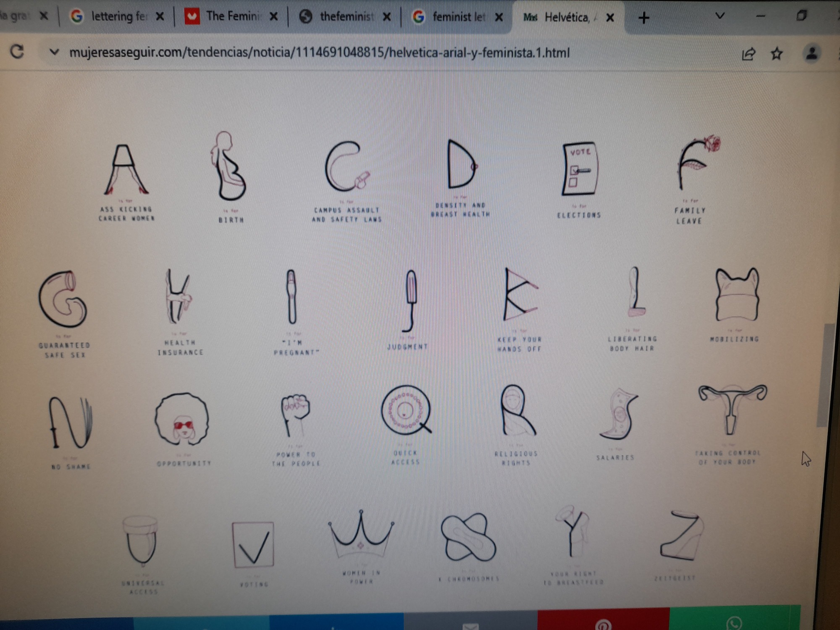The image size is (840, 630).
Task: Click the letter E vote ballot illustration
Action: 580,169
